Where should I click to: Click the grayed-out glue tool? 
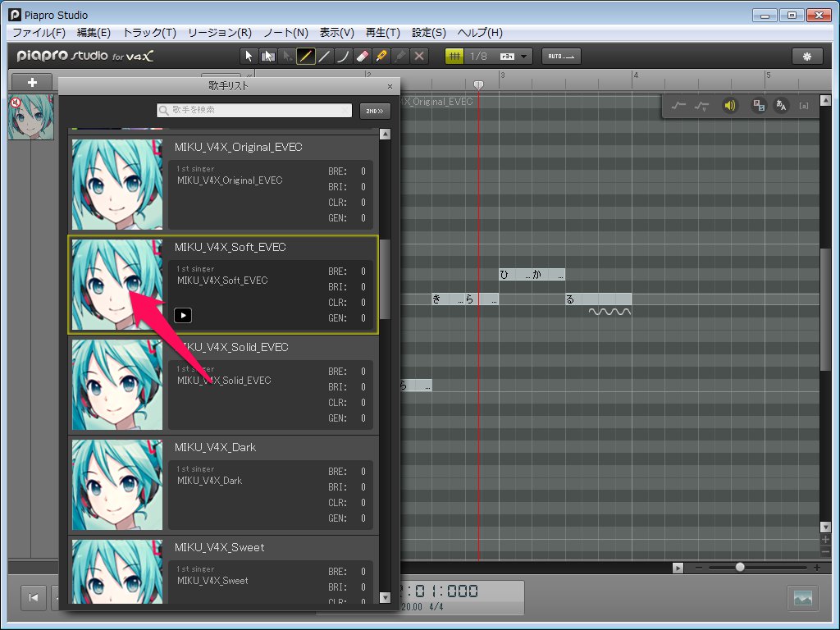point(400,56)
